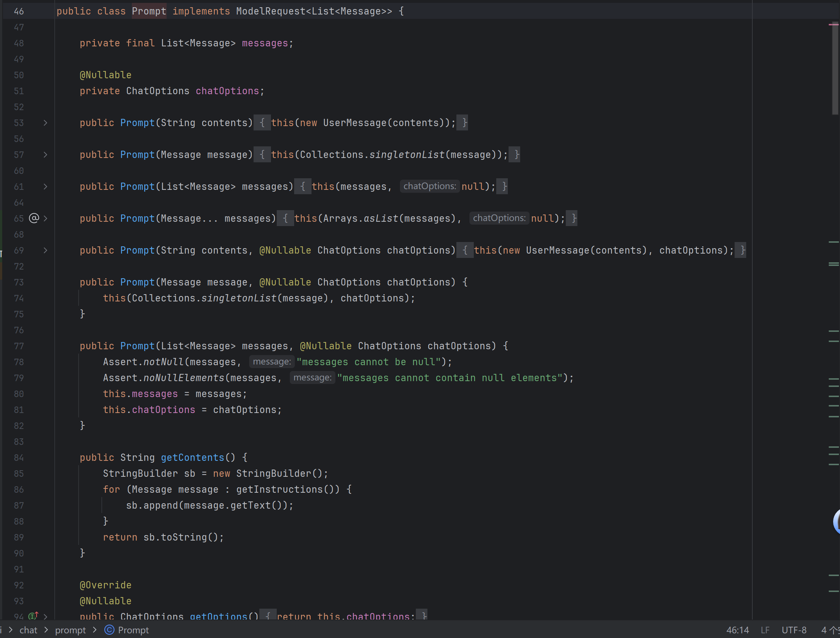This screenshot has height=638, width=840.
Task: Click 'notNull' on line 78
Action: [x=164, y=362]
